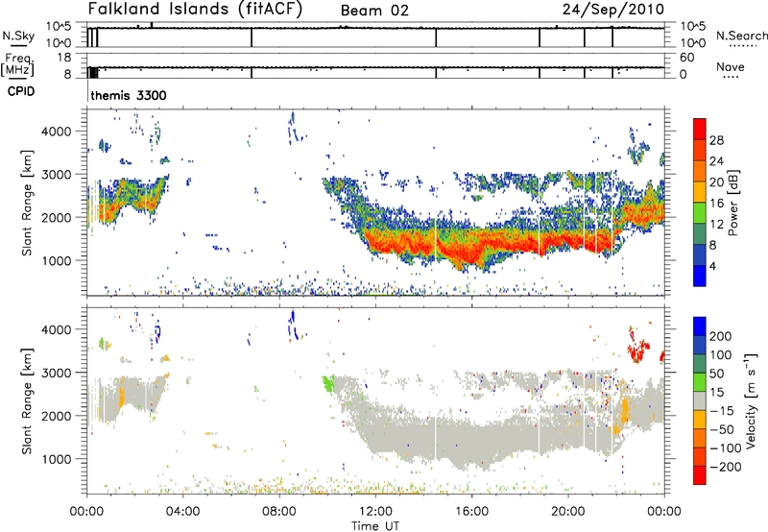Click the red velocity patch near 23:00
768x532 pixels.
(x=638, y=347)
